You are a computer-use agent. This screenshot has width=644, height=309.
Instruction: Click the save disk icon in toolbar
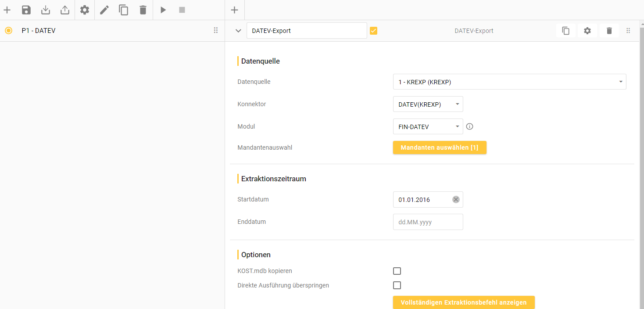tap(26, 10)
